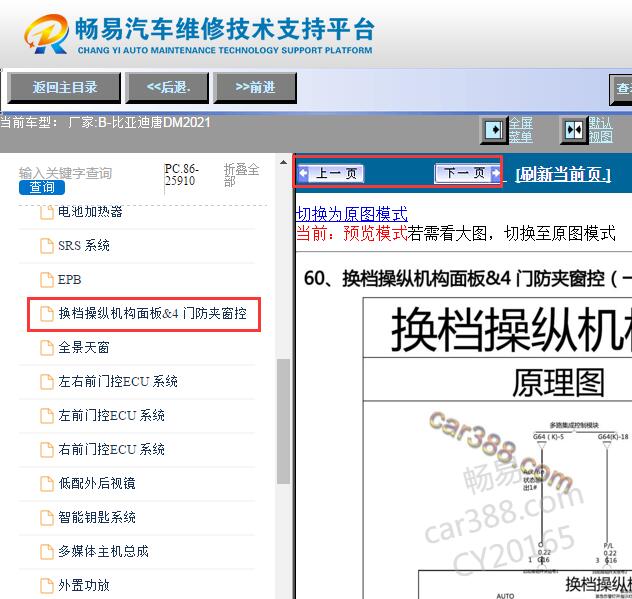Image resolution: width=632 pixels, height=599 pixels.
Task: Return to main directory with 返回主目录
Action: click(64, 87)
